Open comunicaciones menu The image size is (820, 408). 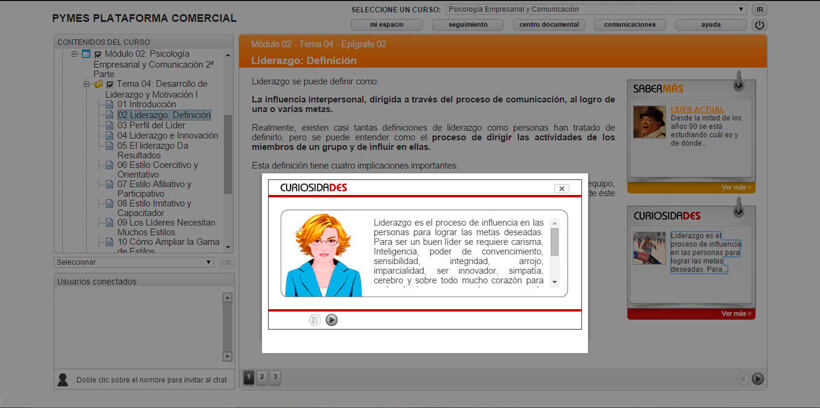tap(630, 25)
